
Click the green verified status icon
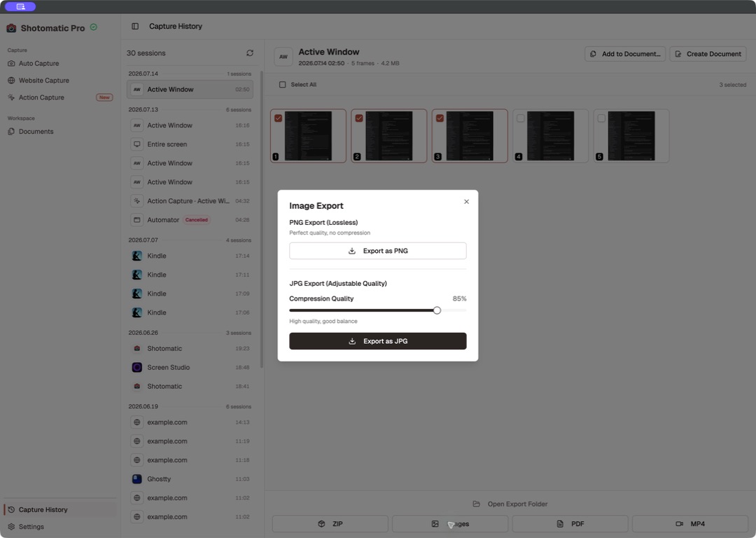94,27
